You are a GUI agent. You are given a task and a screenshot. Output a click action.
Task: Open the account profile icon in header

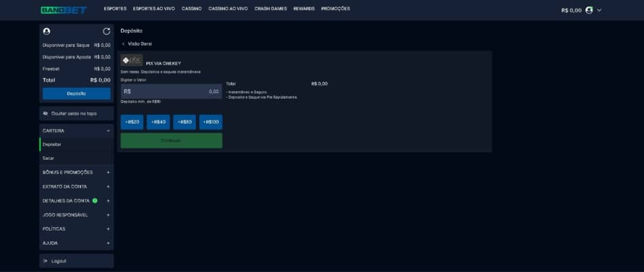click(x=589, y=10)
